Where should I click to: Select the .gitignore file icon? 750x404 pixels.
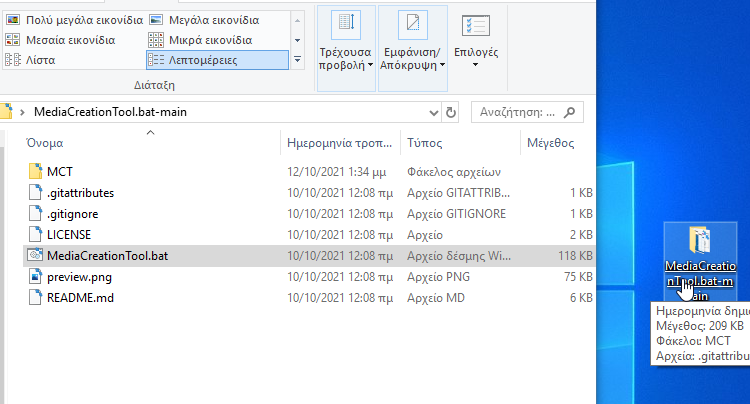tap(35, 213)
